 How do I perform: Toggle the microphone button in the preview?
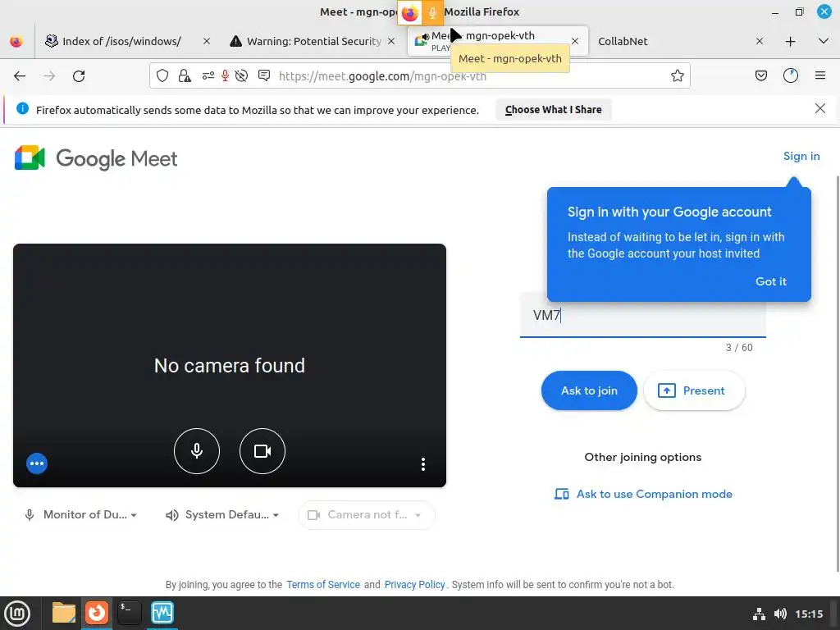click(x=197, y=451)
